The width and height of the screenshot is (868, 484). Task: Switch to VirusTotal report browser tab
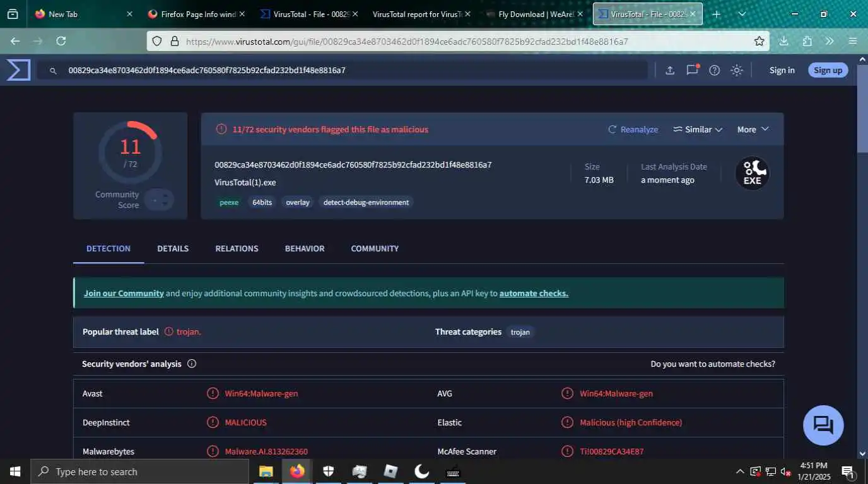(422, 14)
